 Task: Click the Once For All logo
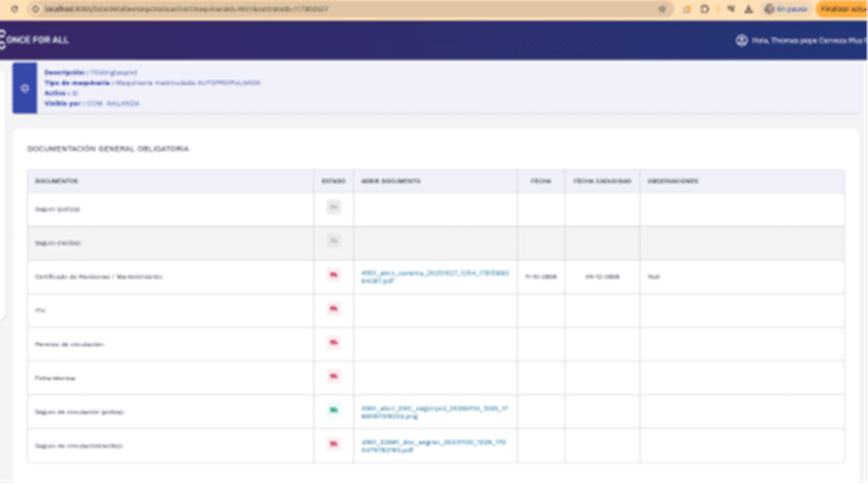pyautogui.click(x=35, y=40)
